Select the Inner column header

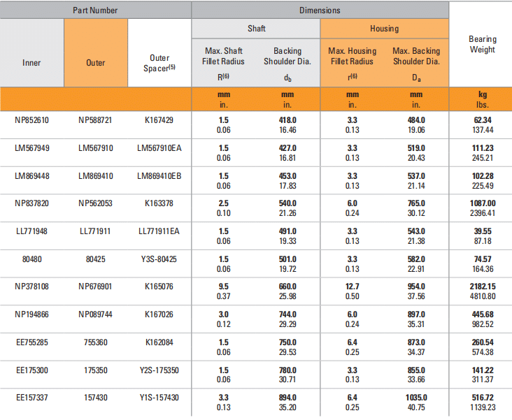click(31, 62)
